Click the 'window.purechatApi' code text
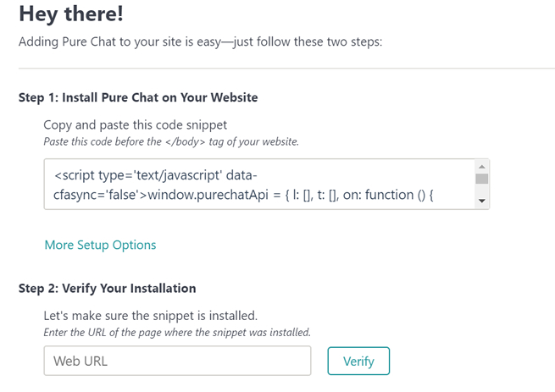 (208, 195)
